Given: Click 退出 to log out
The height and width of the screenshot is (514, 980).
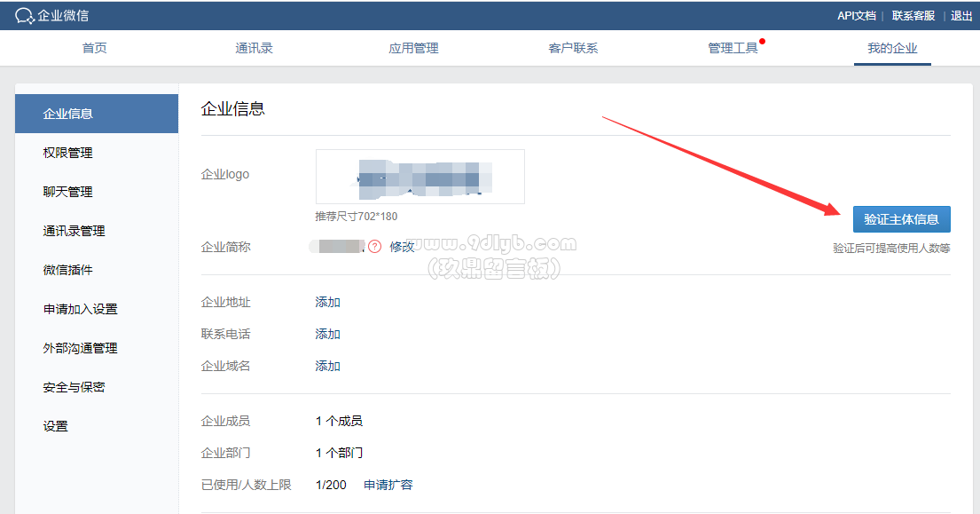Looking at the screenshot, I should pyautogui.click(x=961, y=16).
